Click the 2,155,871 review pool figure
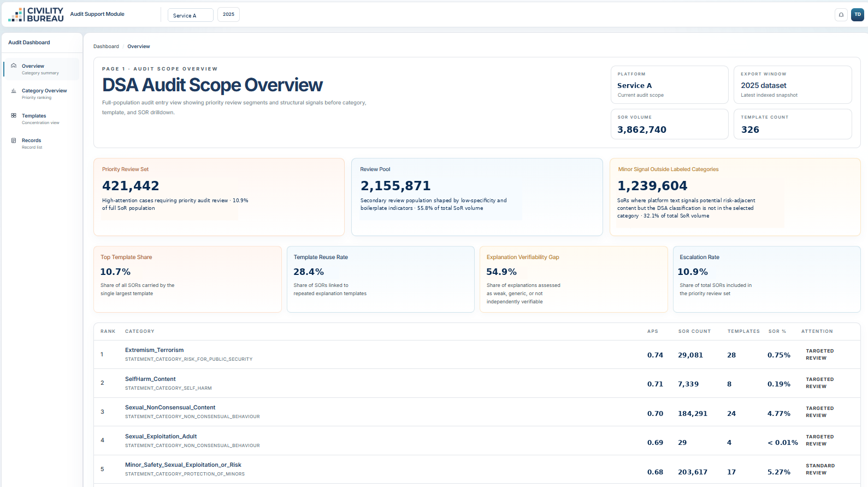This screenshot has width=868, height=487. coord(395,186)
